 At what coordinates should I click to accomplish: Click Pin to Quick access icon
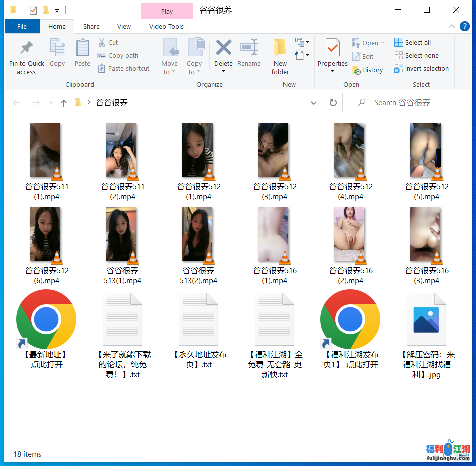click(26, 48)
